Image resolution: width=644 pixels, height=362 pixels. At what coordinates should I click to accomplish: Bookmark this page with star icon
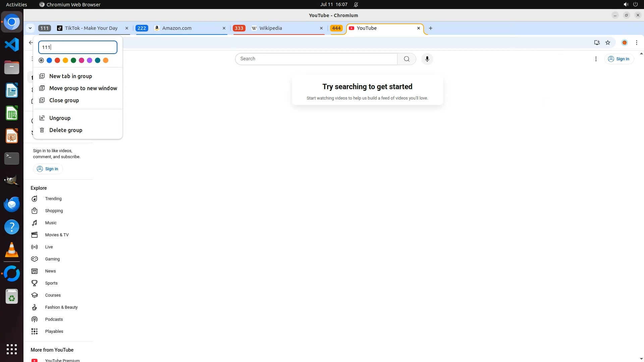coord(608,43)
